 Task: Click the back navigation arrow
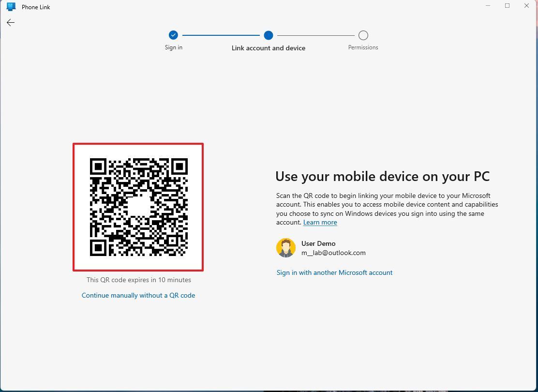[x=10, y=22]
